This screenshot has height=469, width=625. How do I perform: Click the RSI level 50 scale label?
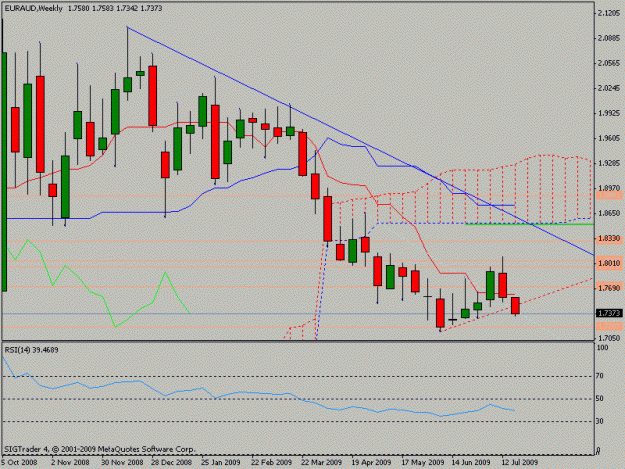599,398
